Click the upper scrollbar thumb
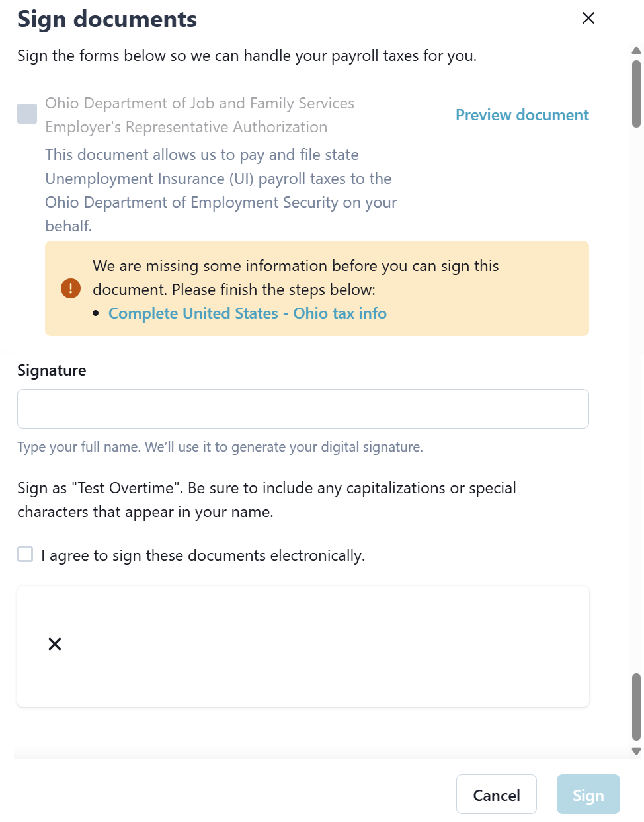This screenshot has width=644, height=822. (636, 93)
